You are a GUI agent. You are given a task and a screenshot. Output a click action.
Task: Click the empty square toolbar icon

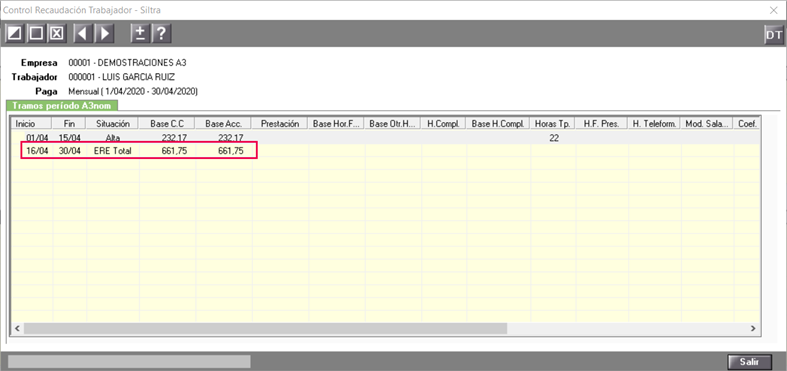(x=36, y=34)
